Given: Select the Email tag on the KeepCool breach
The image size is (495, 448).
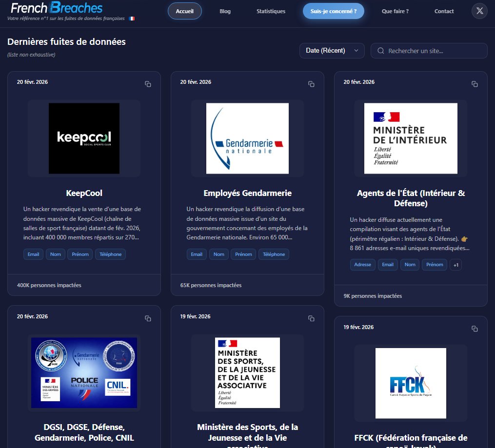Looking at the screenshot, I should coord(33,254).
